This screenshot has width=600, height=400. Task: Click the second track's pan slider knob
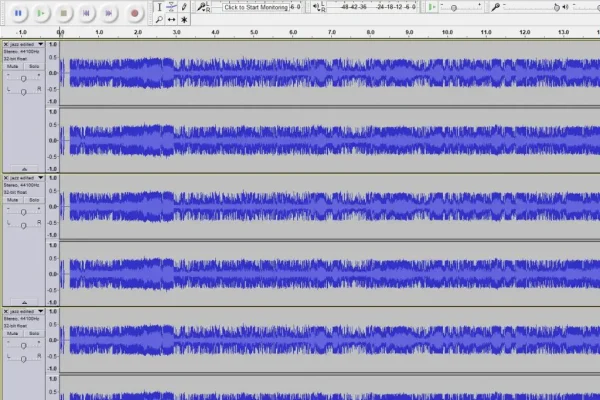(x=23, y=226)
